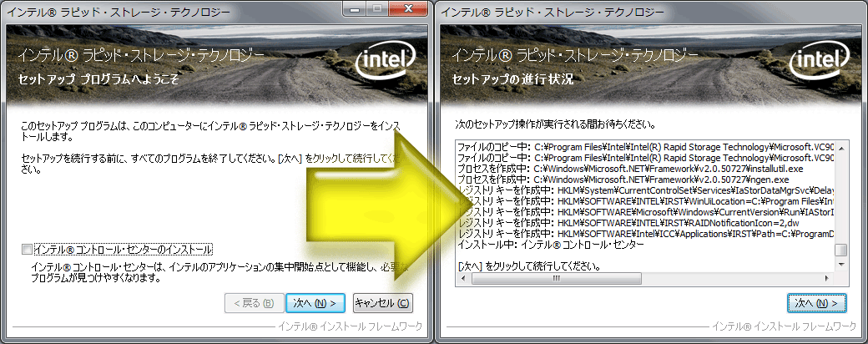The width and height of the screenshot is (868, 344).
Task: Enable the Intel Control Center install checkbox
Action: pos(27,249)
